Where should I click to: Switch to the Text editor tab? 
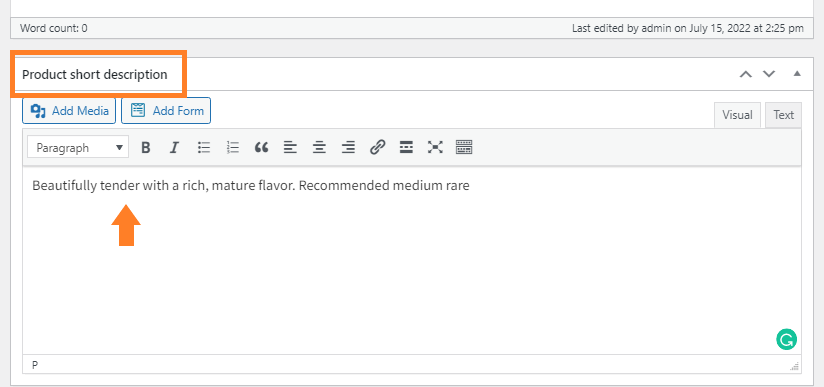pyautogui.click(x=783, y=115)
